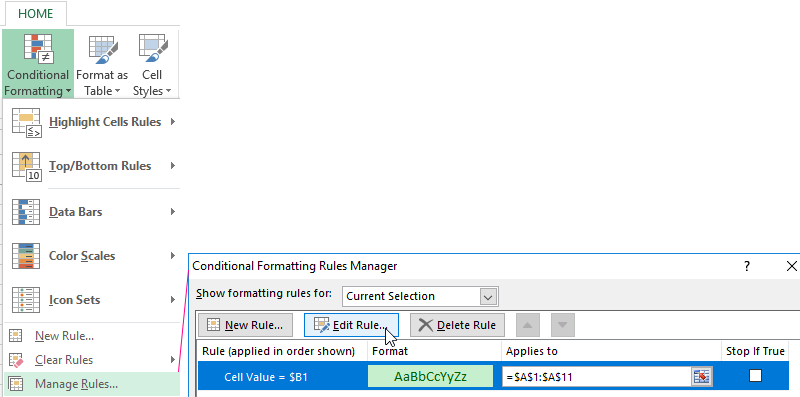Expand Data Bars submenu arrow

tap(173, 211)
